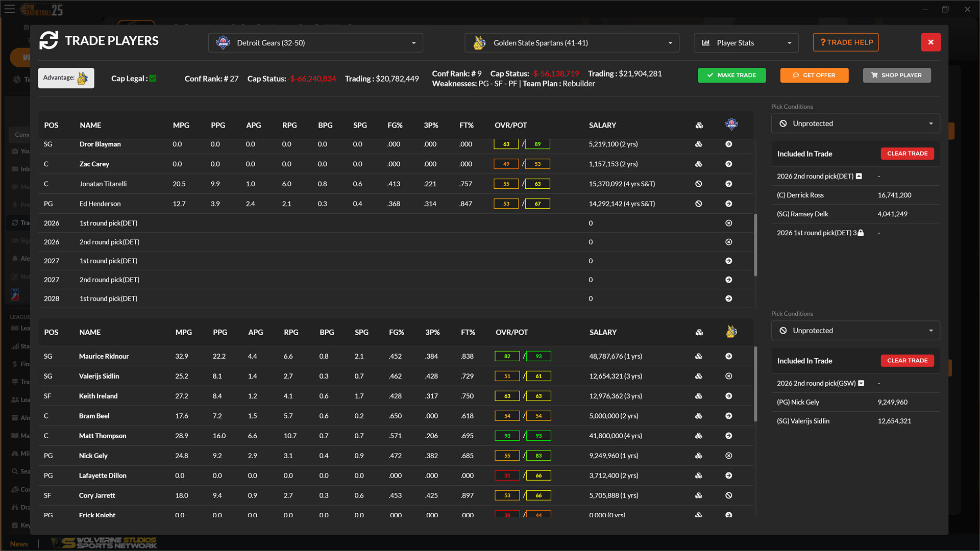The width and height of the screenshot is (980, 551).
Task: Open the Detroit Gears team selector
Action: pos(315,43)
